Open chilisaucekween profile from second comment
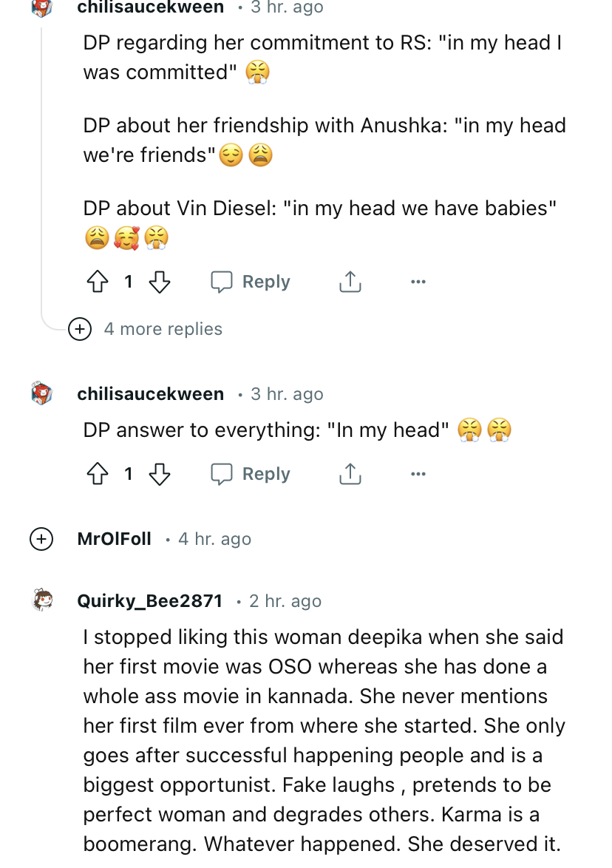 point(150,394)
